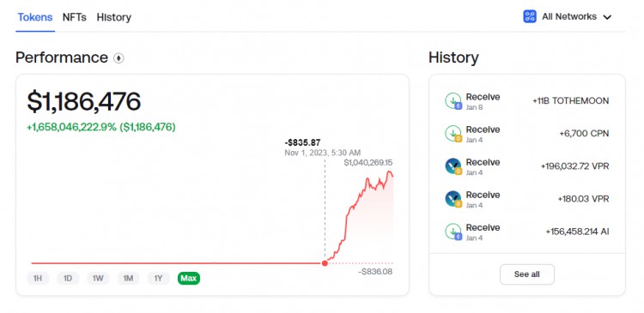Switch chart to 1M range
Screen dimensions: 644x313
point(128,279)
